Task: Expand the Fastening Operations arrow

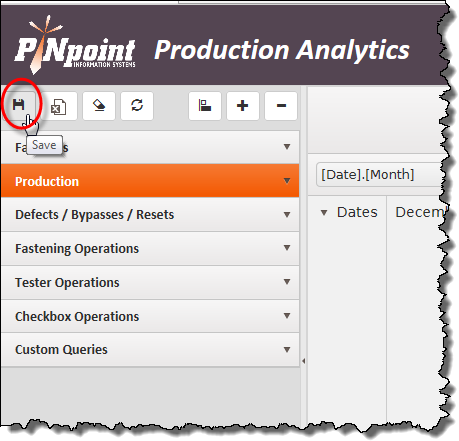Action: click(x=287, y=248)
